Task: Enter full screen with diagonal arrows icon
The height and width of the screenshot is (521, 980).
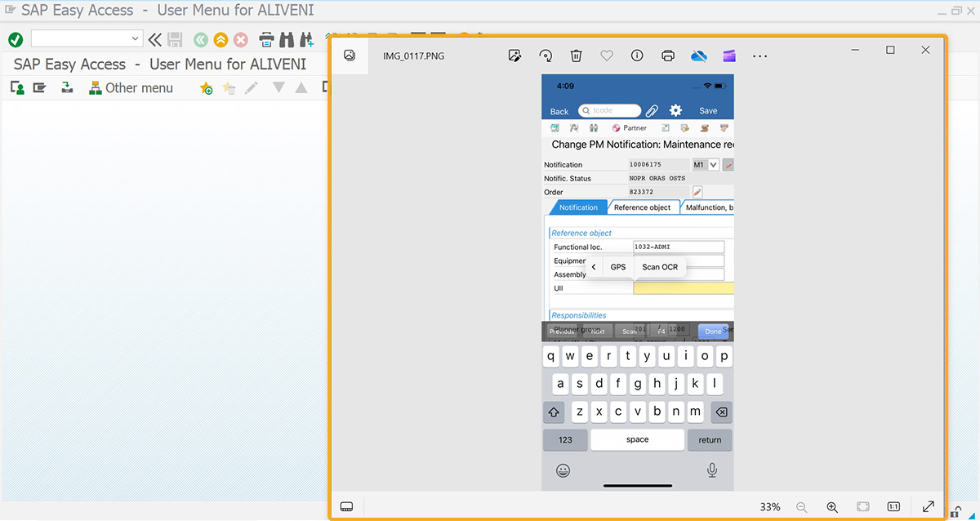Action: [x=929, y=506]
